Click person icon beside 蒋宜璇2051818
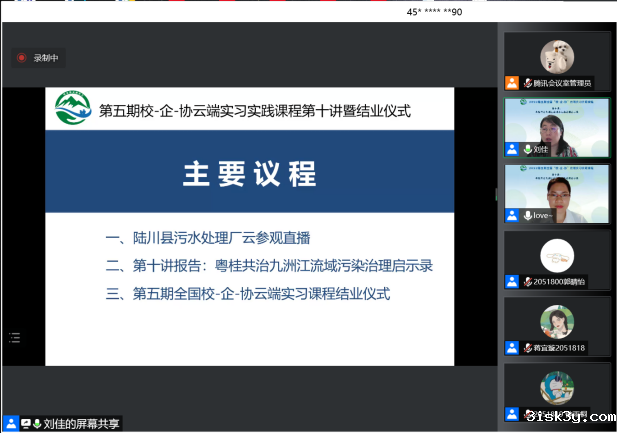The width and height of the screenshot is (617, 433). tap(512, 348)
